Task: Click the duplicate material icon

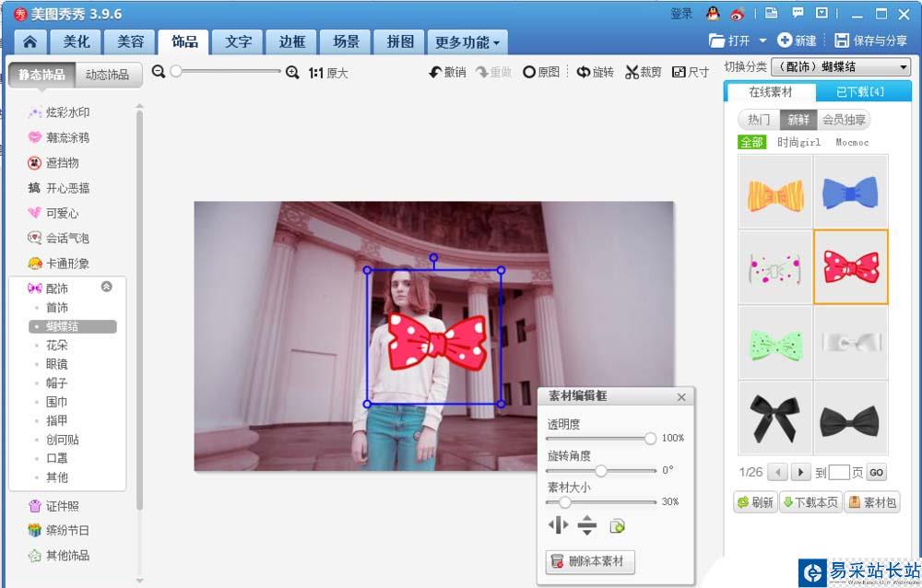Action: [x=617, y=525]
